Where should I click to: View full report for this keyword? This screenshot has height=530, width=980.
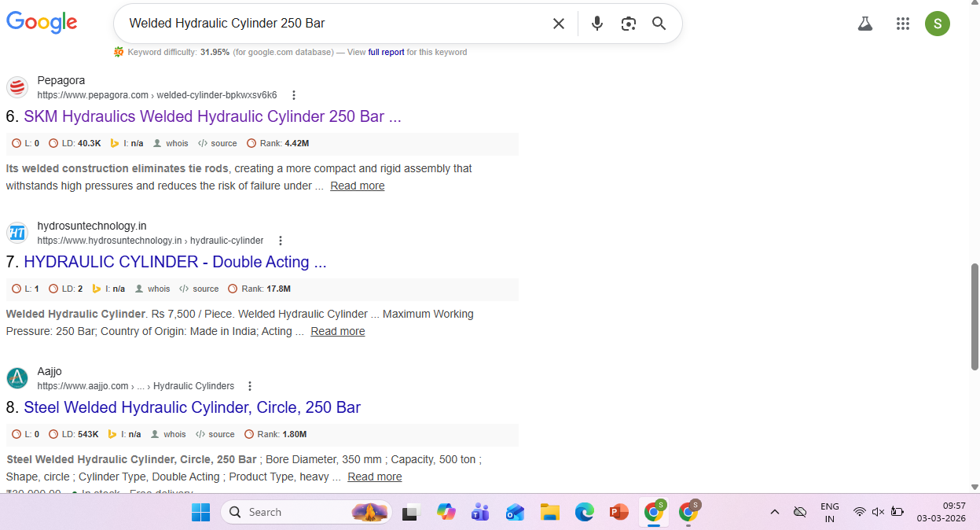(387, 52)
